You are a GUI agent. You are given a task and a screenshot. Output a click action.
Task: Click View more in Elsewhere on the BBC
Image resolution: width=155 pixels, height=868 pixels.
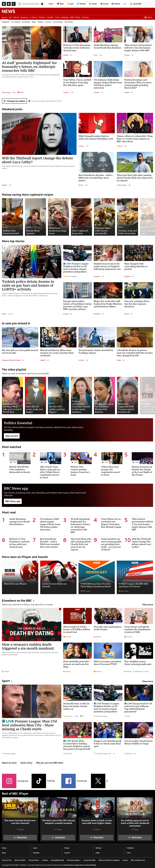(x=148, y=605)
